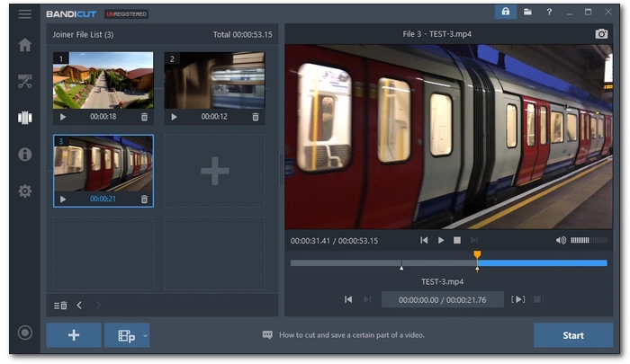Screen dimensions: 630x364
Task: Take a snapshot with camera icon
Action: tap(601, 34)
